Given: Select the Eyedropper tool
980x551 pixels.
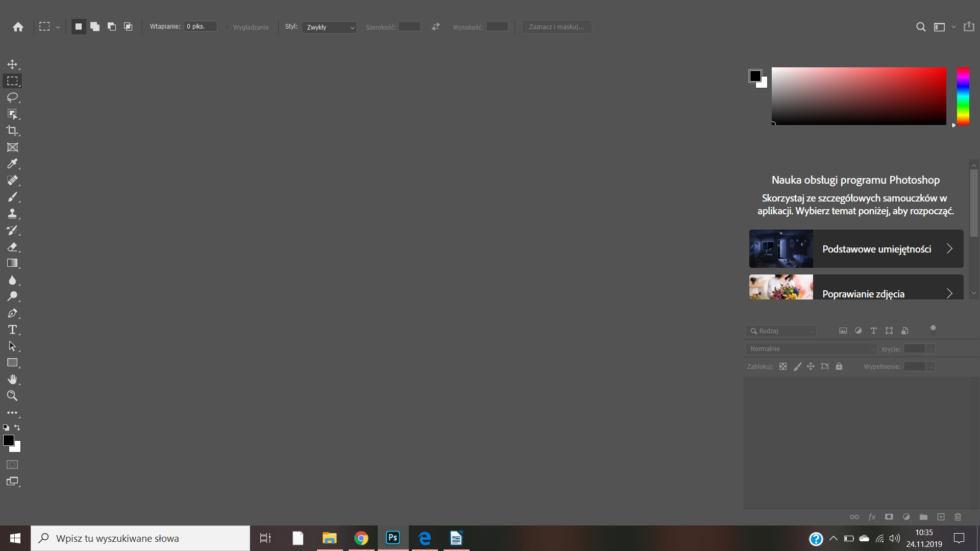Looking at the screenshot, I should point(12,163).
